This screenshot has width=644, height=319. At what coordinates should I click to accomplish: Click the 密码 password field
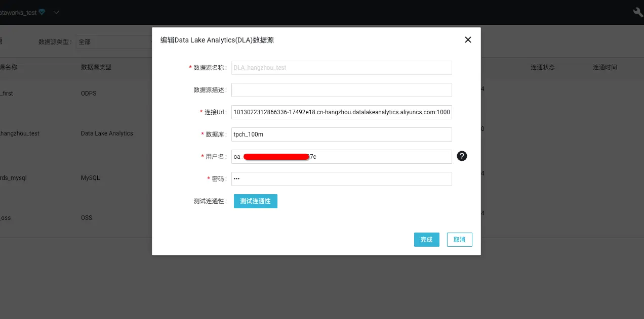click(x=341, y=178)
